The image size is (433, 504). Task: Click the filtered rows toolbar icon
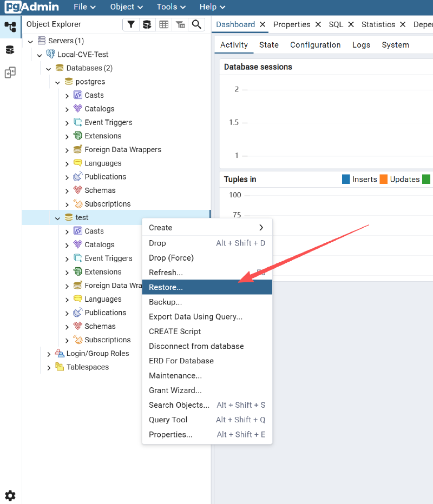click(180, 24)
